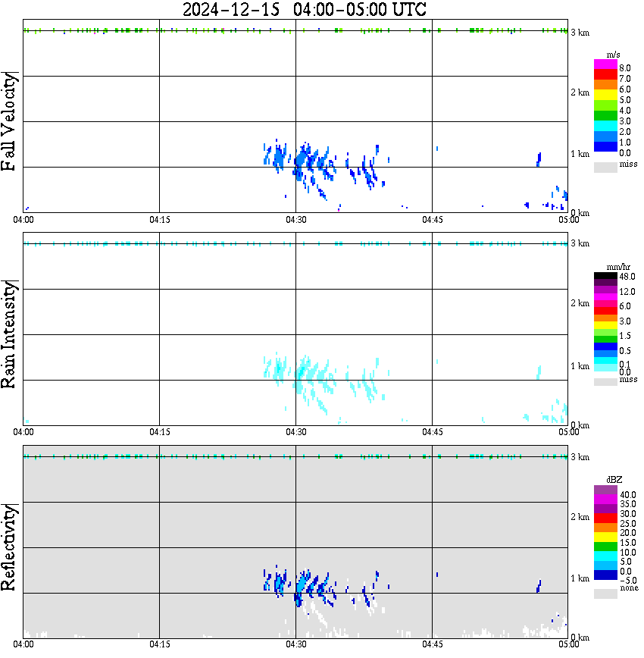Click the dBZ unit label
The width and height of the screenshot is (644, 658).
pyautogui.click(x=614, y=479)
